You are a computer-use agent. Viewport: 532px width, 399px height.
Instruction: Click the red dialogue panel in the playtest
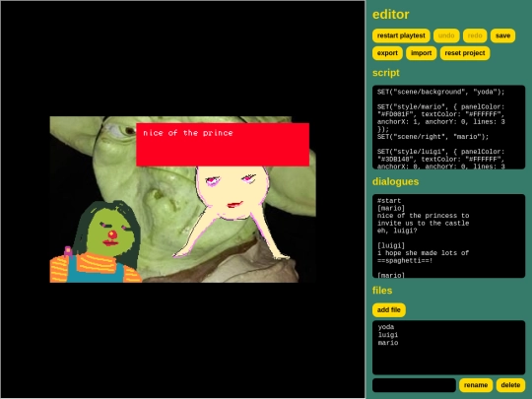[x=223, y=145]
